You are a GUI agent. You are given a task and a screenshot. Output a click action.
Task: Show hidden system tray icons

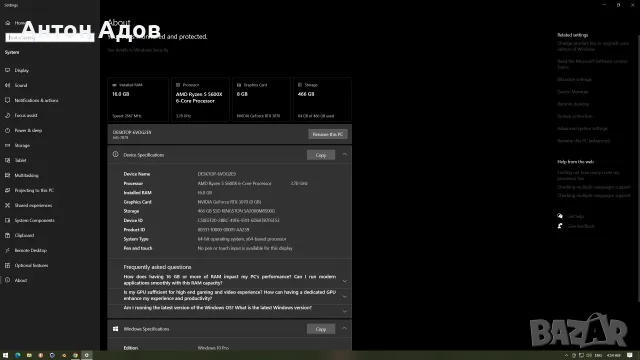pyautogui.click(x=566, y=356)
